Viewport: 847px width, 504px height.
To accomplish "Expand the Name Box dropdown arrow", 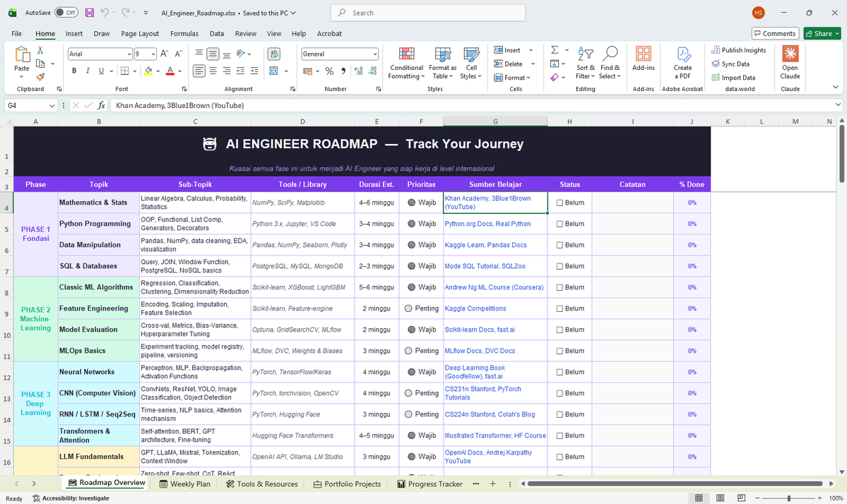I will 52,106.
